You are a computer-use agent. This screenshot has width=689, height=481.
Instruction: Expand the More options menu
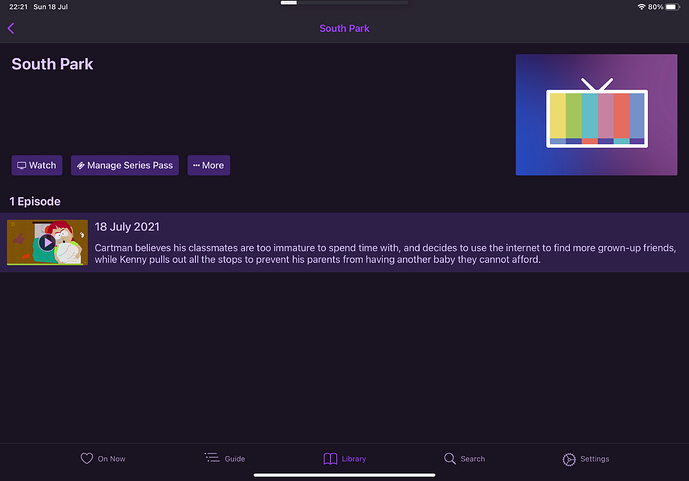pyautogui.click(x=209, y=165)
